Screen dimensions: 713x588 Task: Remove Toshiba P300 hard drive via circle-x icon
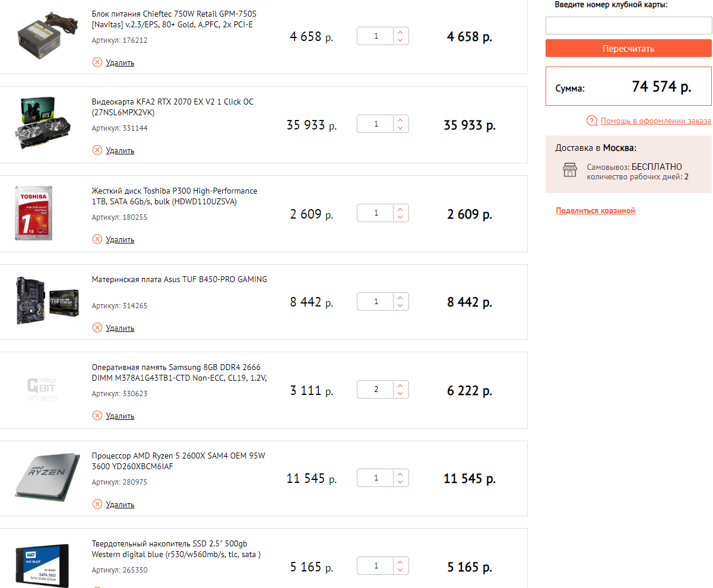pos(97,239)
